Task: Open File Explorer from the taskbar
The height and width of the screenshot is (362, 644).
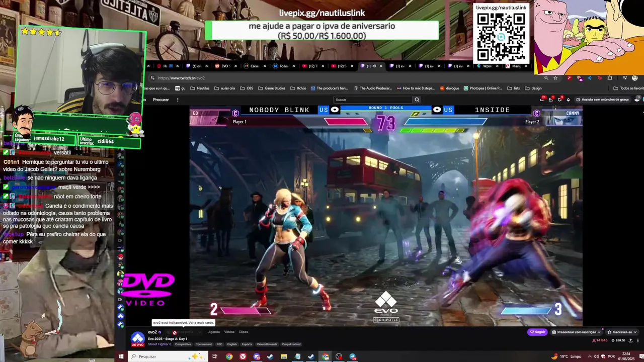Action: coord(284,356)
